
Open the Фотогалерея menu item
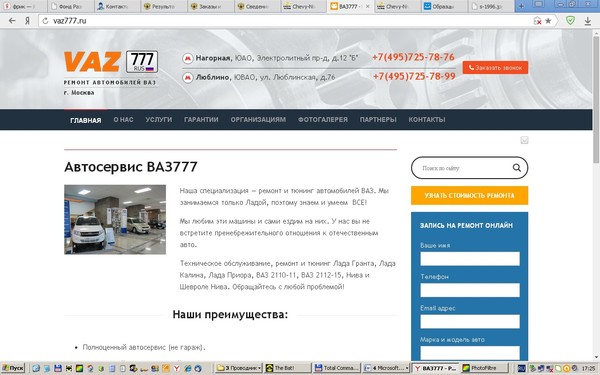[323, 120]
